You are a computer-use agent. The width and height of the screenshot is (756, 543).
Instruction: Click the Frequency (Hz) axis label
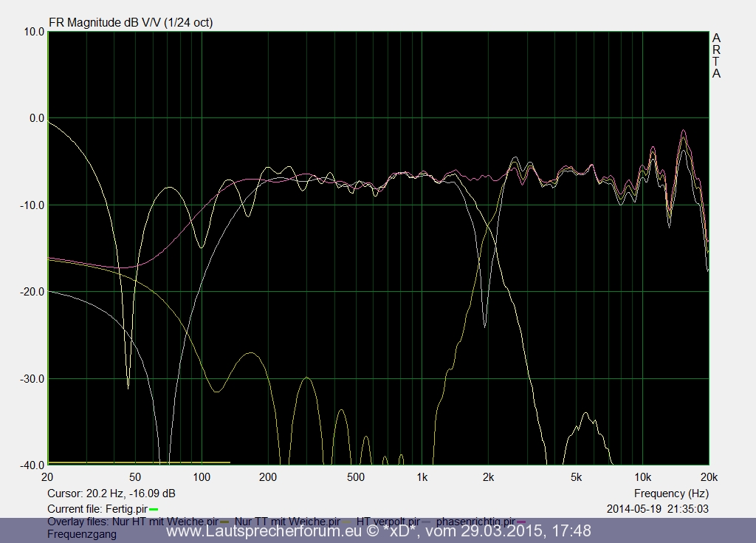[x=671, y=493]
